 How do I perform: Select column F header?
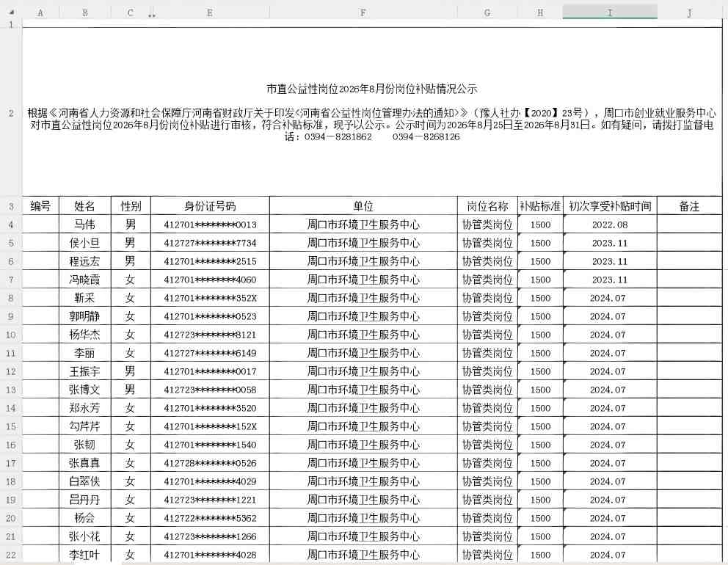click(363, 12)
